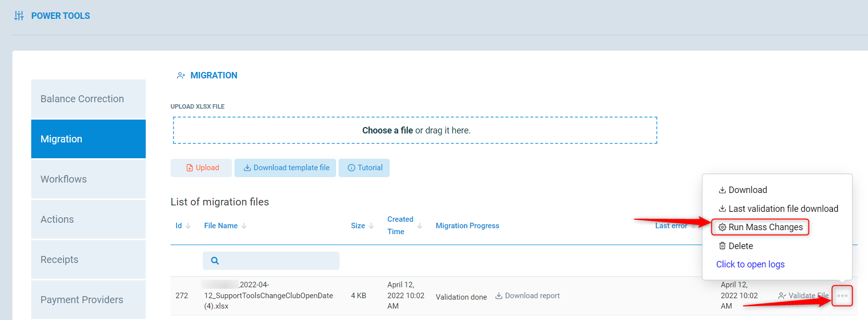The image size is (868, 320).
Task: Select Run Mass Changes from the menu
Action: pos(760,227)
